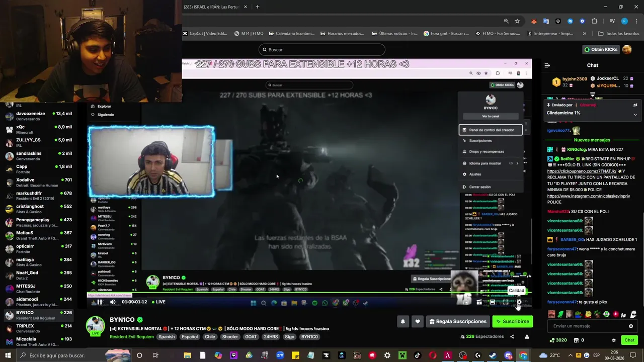Click the green Suscribirse button
Viewport: 644px width, 362px height.
[512, 321]
